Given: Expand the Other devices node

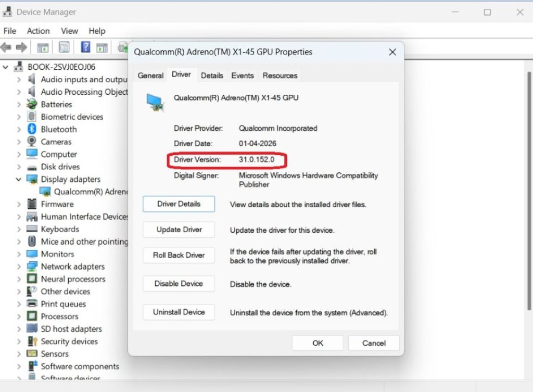Looking at the screenshot, I should [19, 292].
